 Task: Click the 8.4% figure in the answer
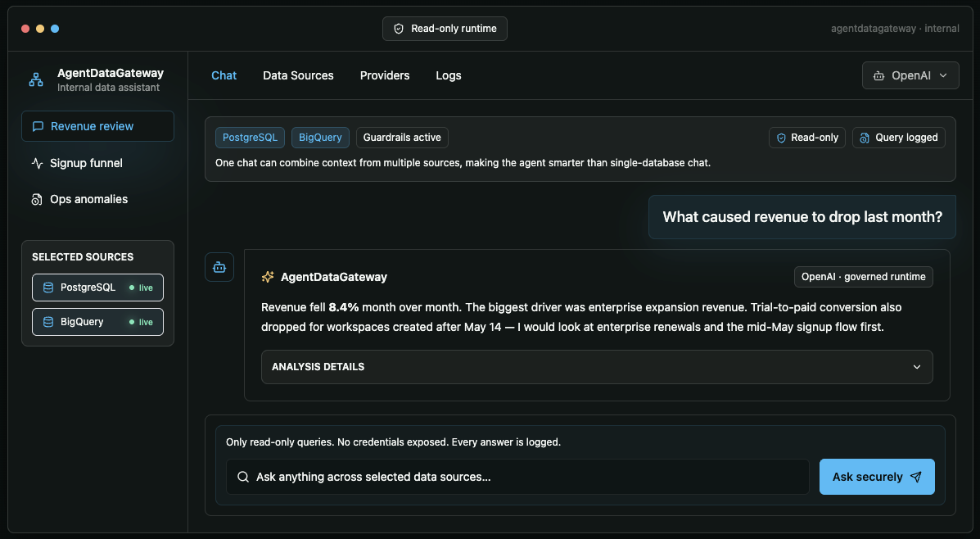[344, 308]
